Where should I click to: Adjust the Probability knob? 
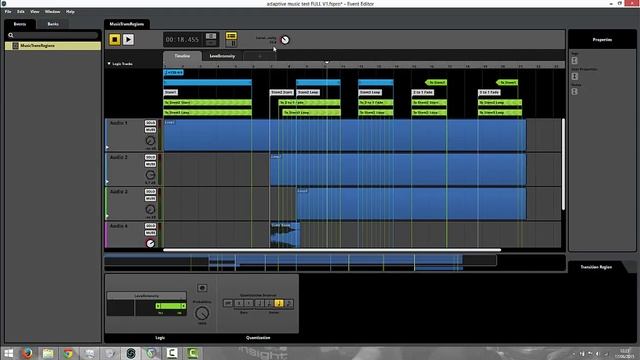pyautogui.click(x=202, y=313)
